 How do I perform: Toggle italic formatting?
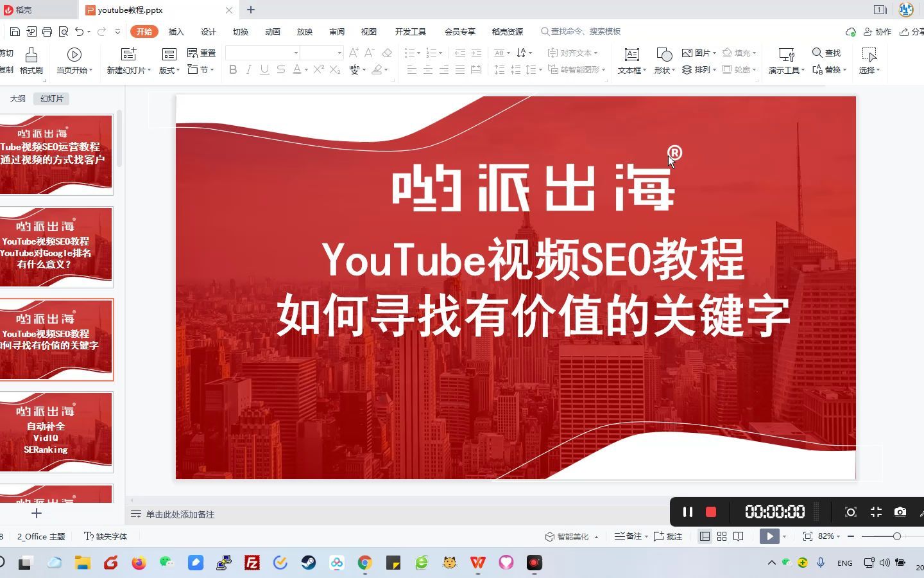(248, 70)
